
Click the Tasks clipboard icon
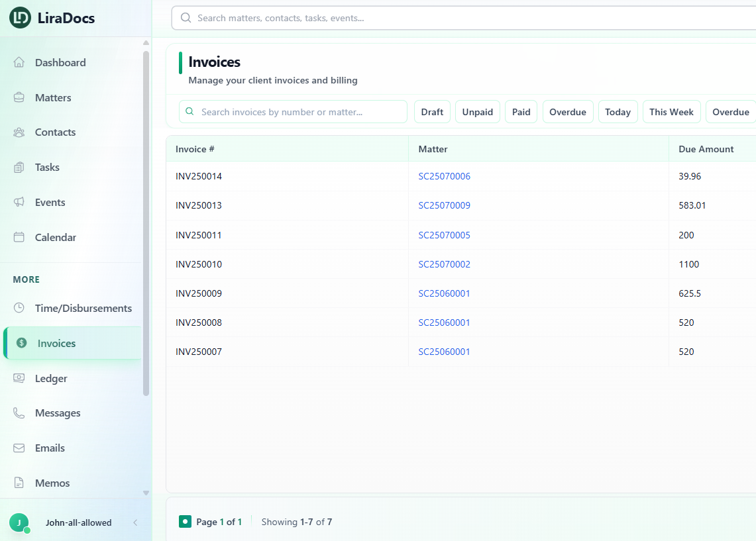[19, 168]
